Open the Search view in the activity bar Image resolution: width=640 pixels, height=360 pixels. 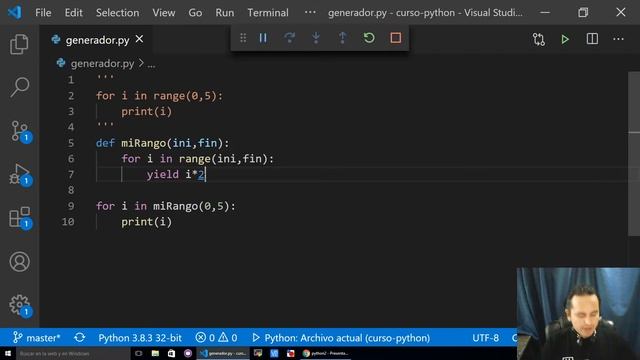(x=19, y=87)
